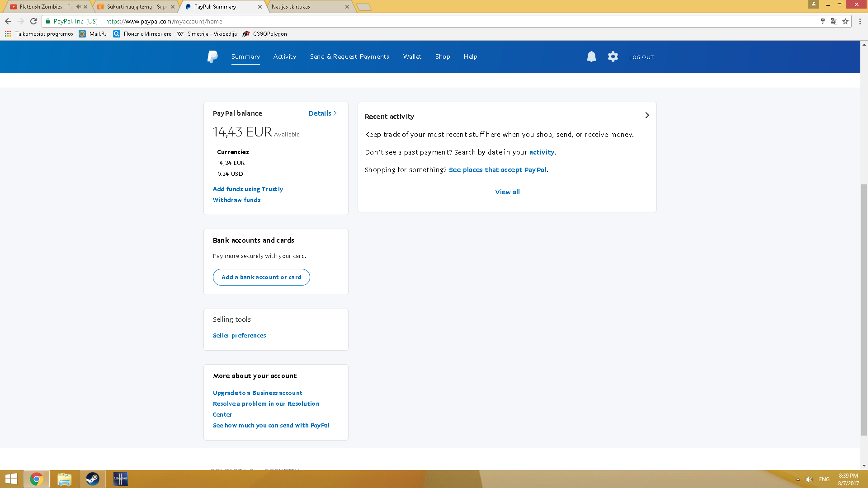Open Seller preferences link
The image size is (868, 488).
[x=239, y=336]
